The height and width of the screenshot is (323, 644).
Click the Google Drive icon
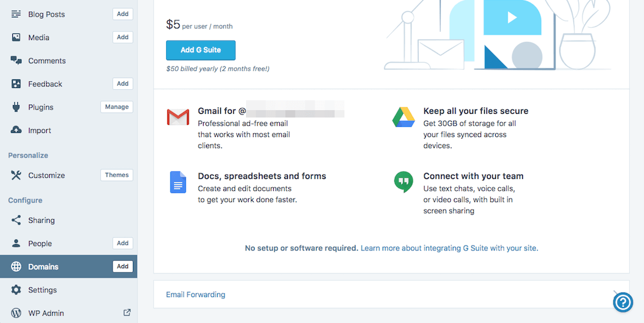[403, 117]
